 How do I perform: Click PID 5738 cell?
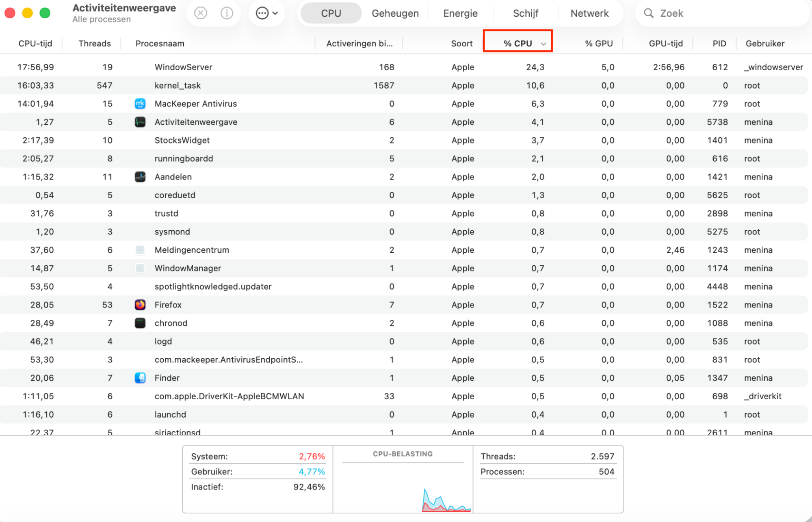717,122
